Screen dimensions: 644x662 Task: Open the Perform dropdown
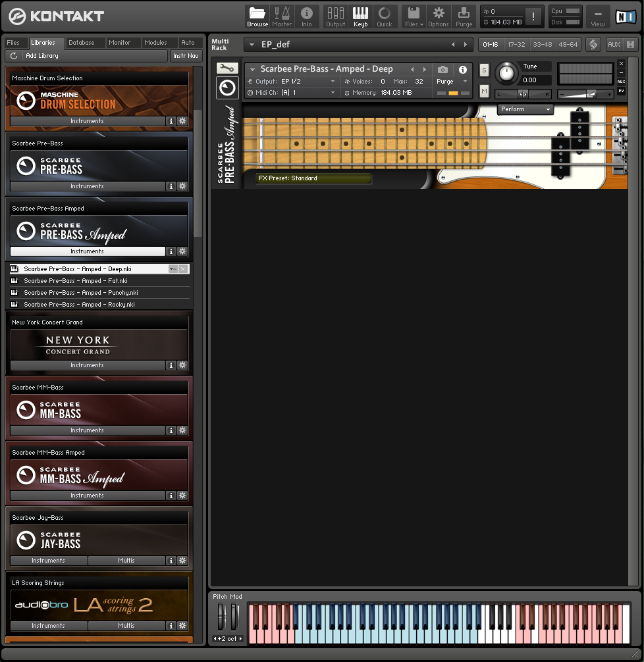click(x=525, y=109)
